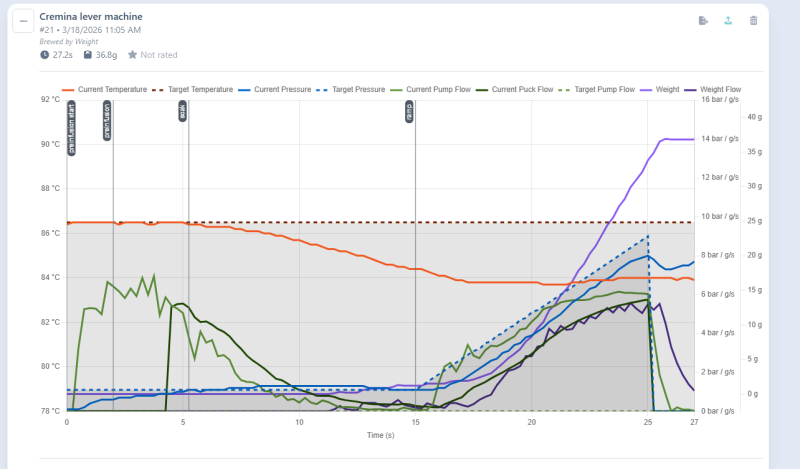Hide the Current Pressure series
Image resolution: width=800 pixels, height=469 pixels.
[x=274, y=89]
